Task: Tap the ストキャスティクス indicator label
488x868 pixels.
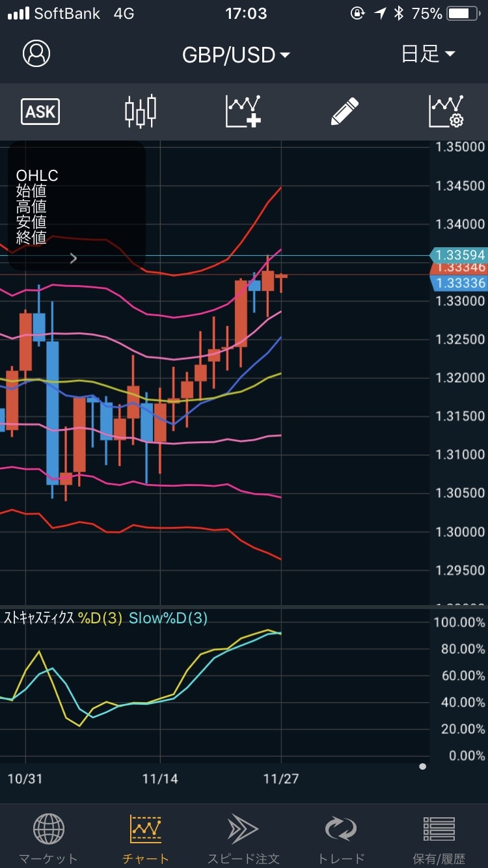Action: pyautogui.click(x=39, y=618)
